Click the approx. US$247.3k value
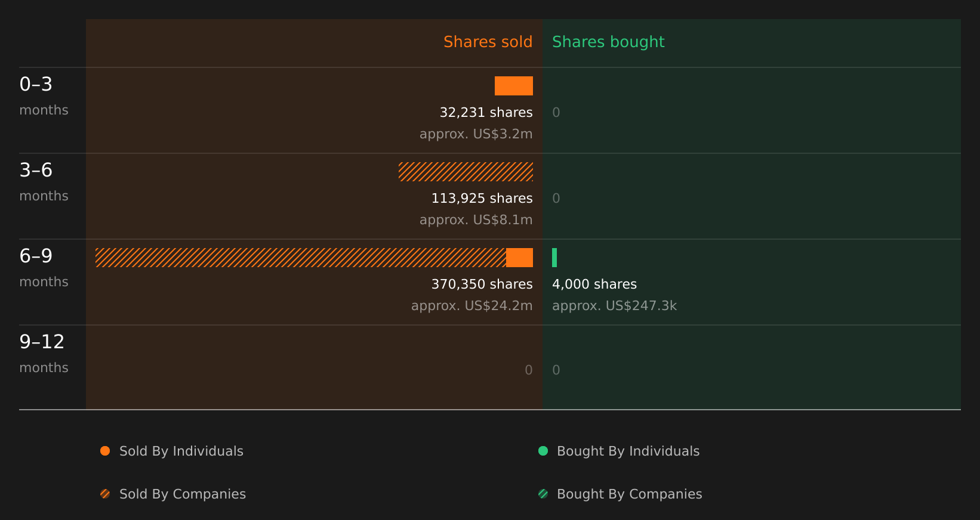Viewport: 980px width, 520px height. click(614, 305)
